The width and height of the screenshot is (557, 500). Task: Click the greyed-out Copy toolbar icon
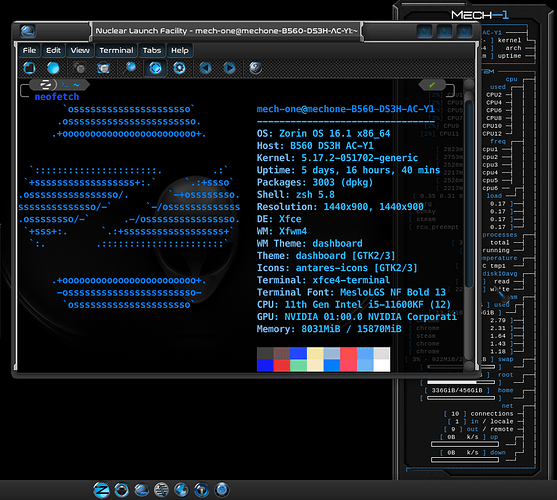(79, 67)
